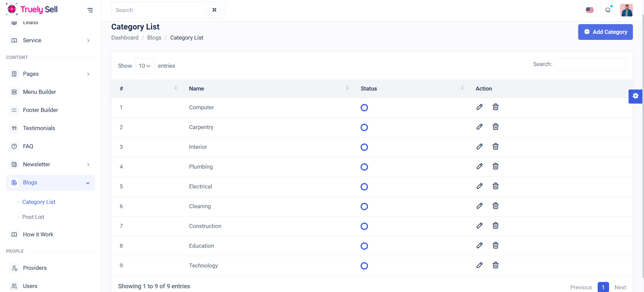
Task: Click the edit pencil icon for Plumbing
Action: pyautogui.click(x=479, y=166)
